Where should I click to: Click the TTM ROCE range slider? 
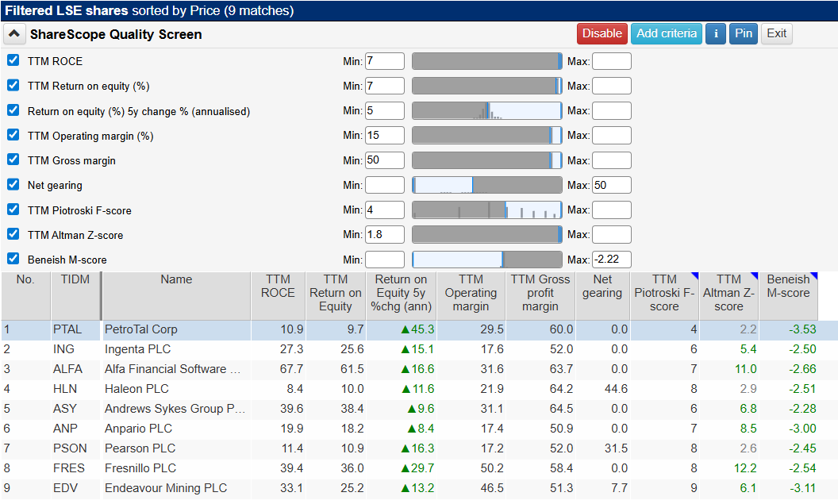[x=487, y=61]
